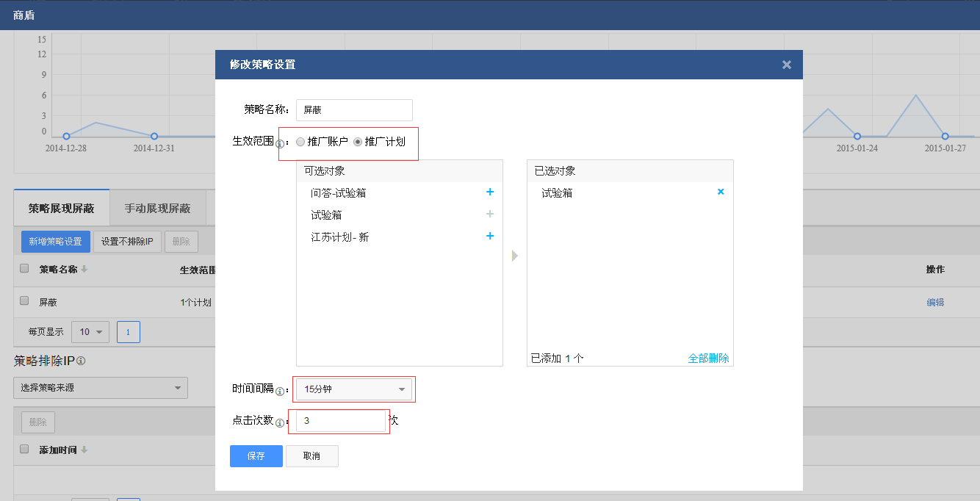Open the 每页显示 page size dropdown
This screenshot has height=501, width=980.
(90, 332)
